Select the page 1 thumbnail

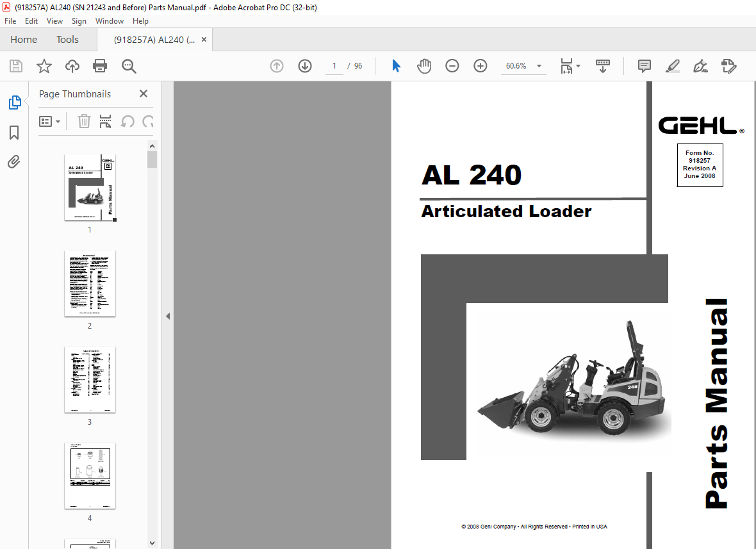click(x=90, y=188)
